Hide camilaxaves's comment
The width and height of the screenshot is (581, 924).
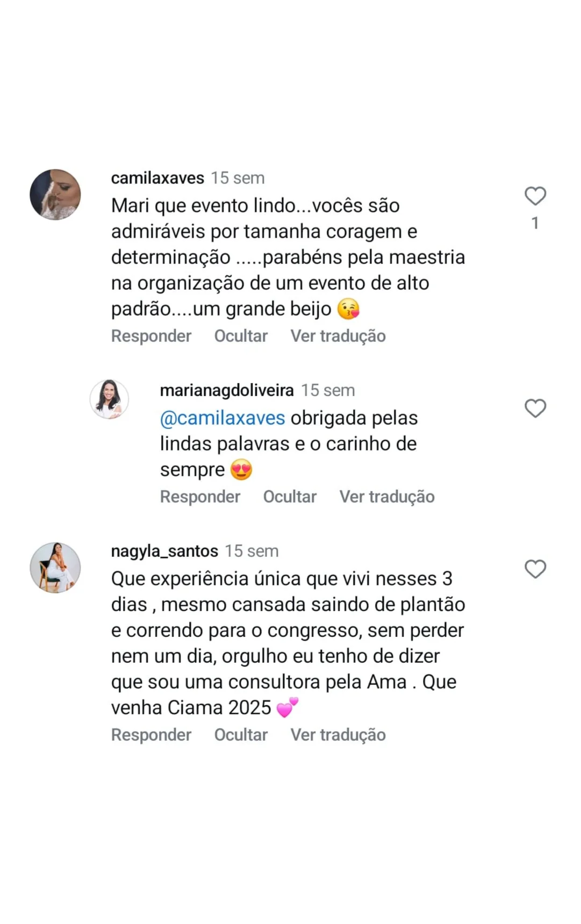click(241, 336)
